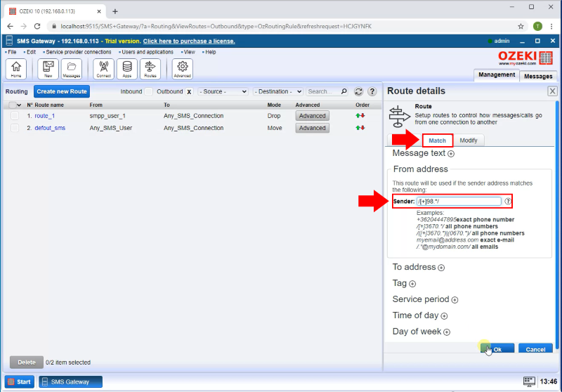This screenshot has height=392, width=562.
Task: Click Advanced button for defout_sms
Action: tap(312, 128)
